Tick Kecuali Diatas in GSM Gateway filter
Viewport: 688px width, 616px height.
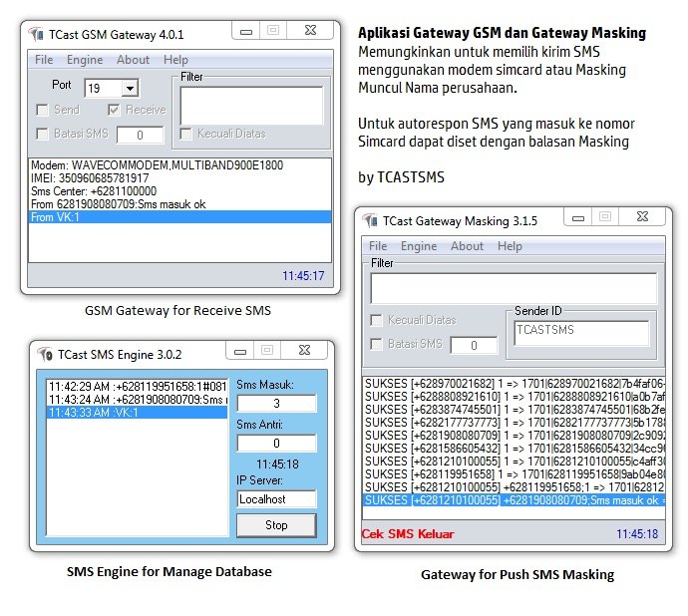pyautogui.click(x=186, y=134)
